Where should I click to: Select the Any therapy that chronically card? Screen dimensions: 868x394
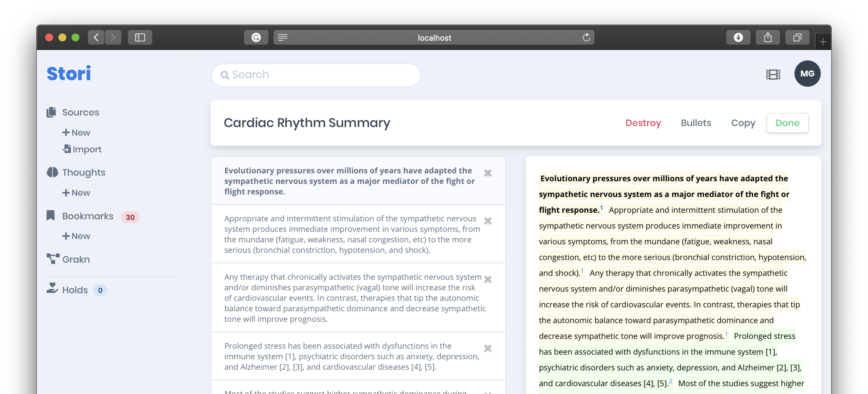358,297
